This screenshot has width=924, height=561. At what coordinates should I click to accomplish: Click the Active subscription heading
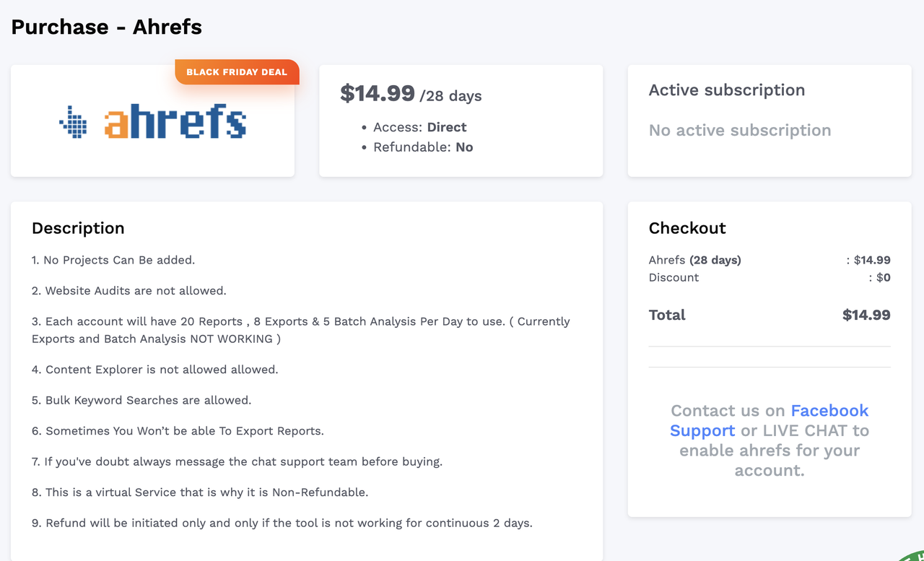tap(726, 90)
